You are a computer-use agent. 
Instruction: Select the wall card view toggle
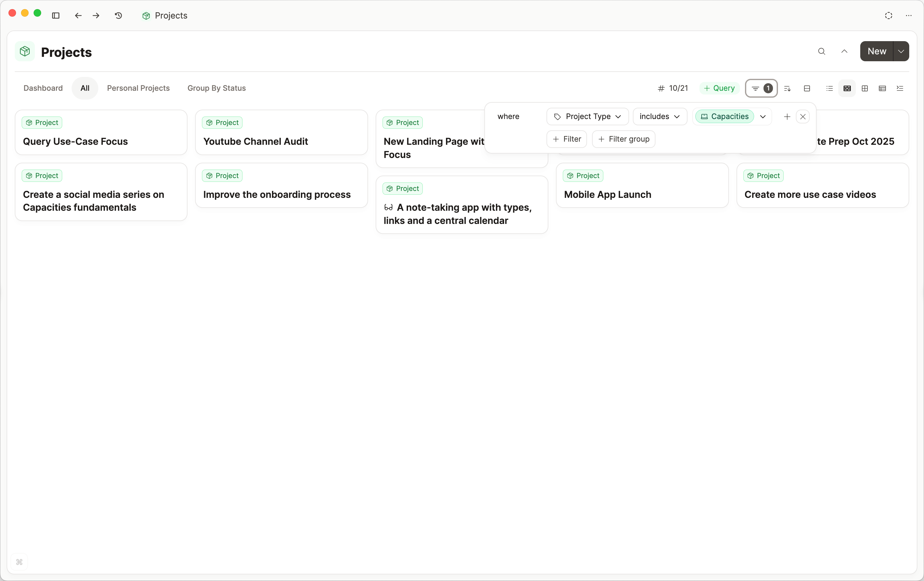847,88
